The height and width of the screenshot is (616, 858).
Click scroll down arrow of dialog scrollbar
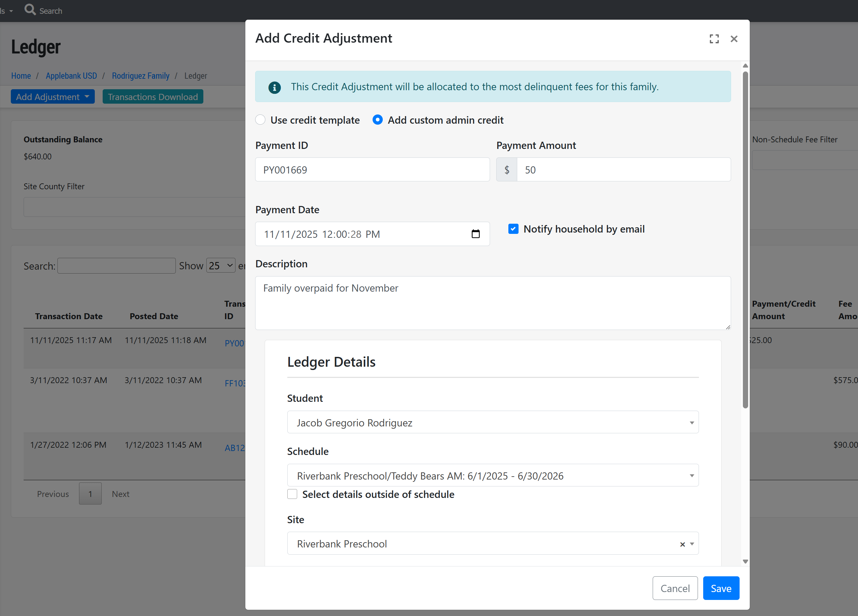coord(745,562)
